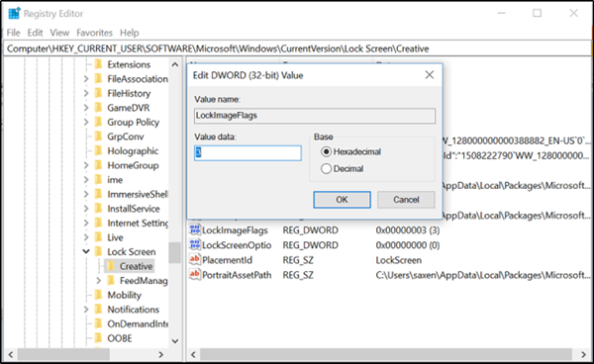The height and width of the screenshot is (364, 594).
Task: Click the ImmersiveShell folder icon
Action: coord(98,193)
